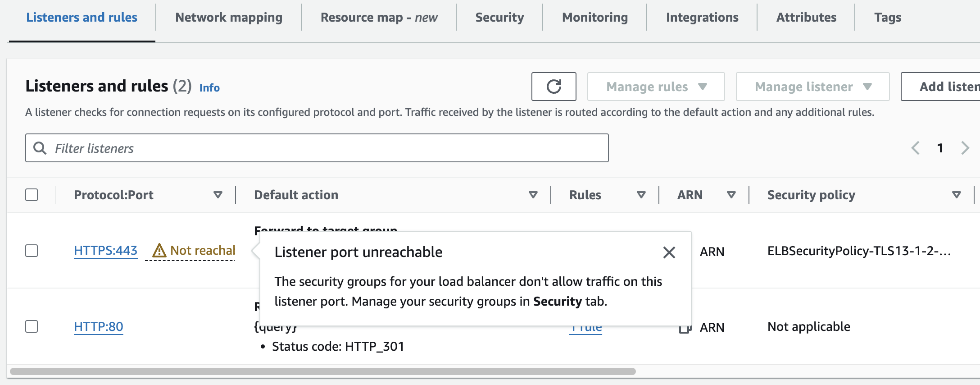Open the Network mapping tab

229,18
